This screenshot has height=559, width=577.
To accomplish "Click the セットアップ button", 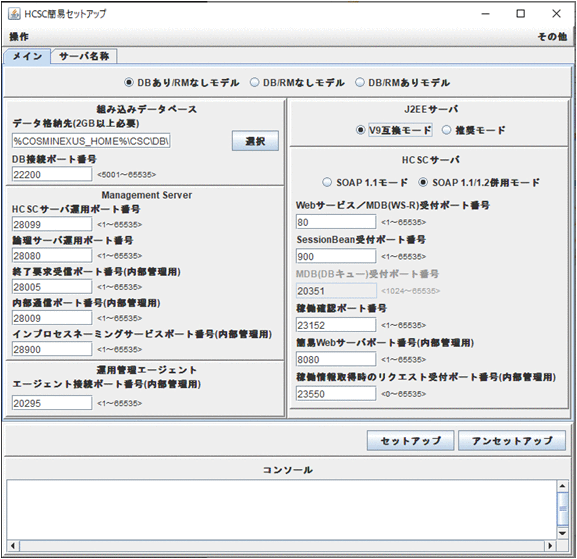I will [x=410, y=441].
